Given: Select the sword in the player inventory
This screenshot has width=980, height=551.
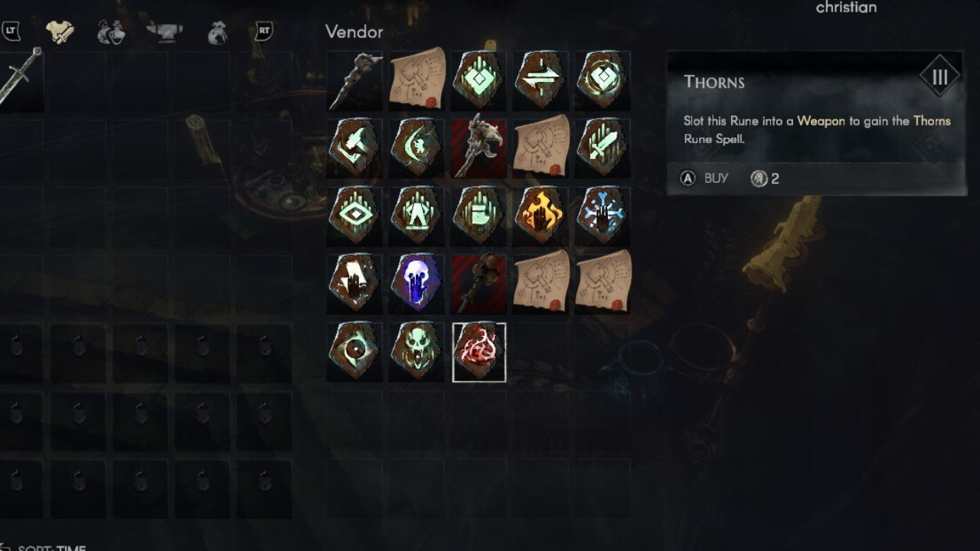Looking at the screenshot, I should [x=20, y=77].
